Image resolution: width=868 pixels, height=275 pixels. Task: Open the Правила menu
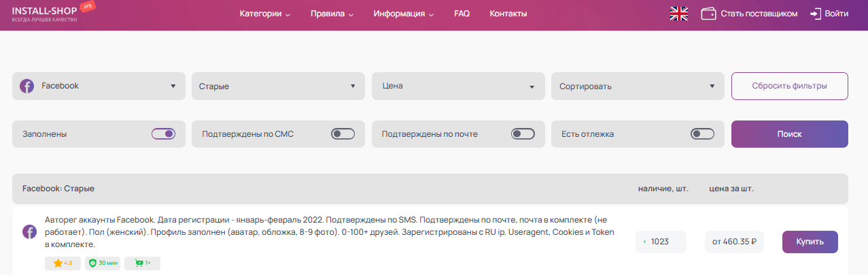[332, 14]
